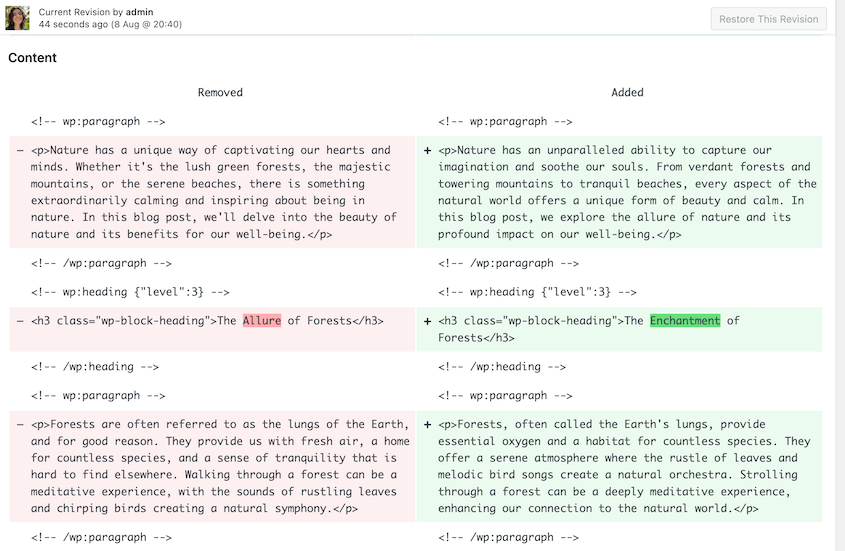Click the minus marker beside 'Nature has a unique'

20,150
